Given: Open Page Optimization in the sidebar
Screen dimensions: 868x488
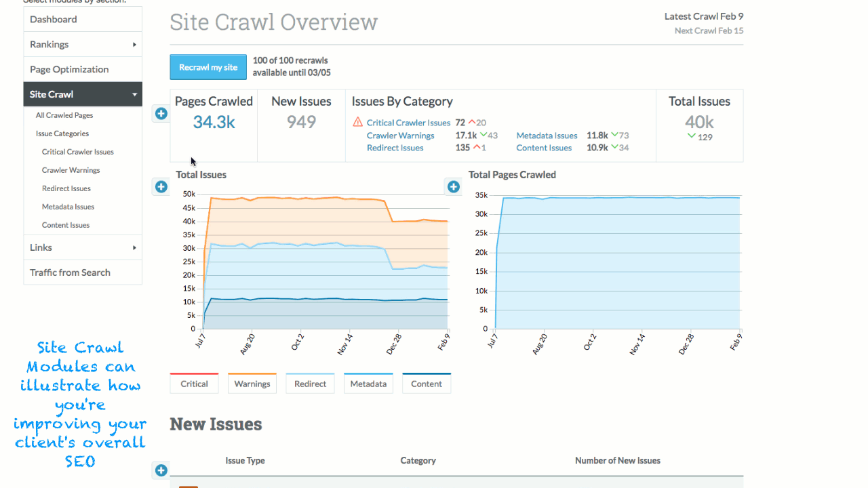Looking at the screenshot, I should 69,70.
